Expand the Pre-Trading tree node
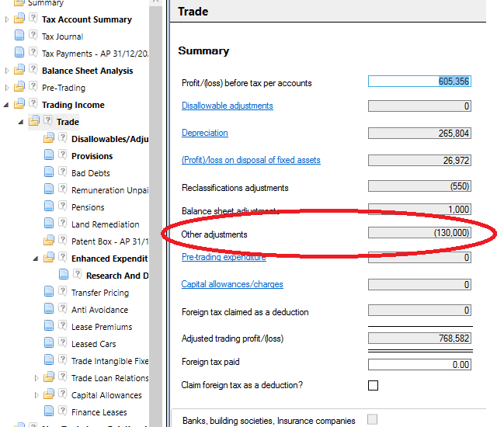This screenshot has height=427, width=504. pyautogui.click(x=7, y=88)
